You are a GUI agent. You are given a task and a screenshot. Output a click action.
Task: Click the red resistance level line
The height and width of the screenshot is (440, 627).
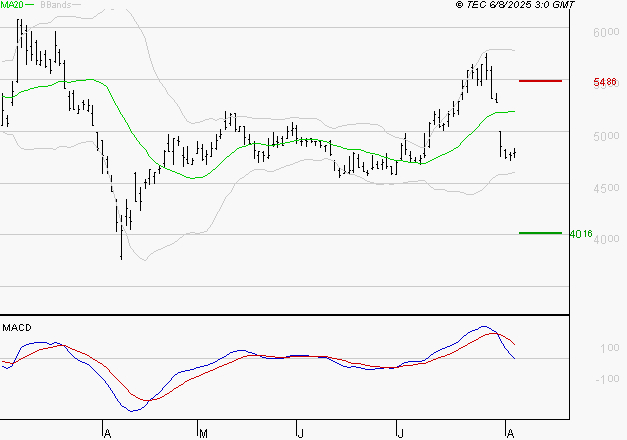point(540,81)
